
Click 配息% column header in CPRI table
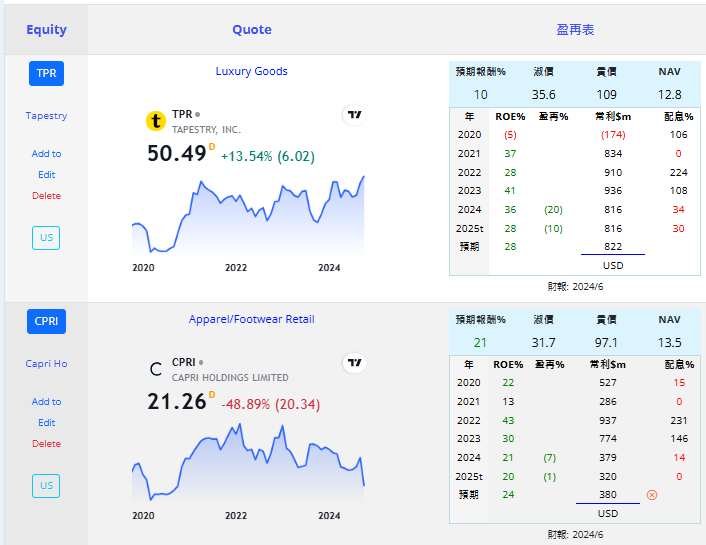679,365
